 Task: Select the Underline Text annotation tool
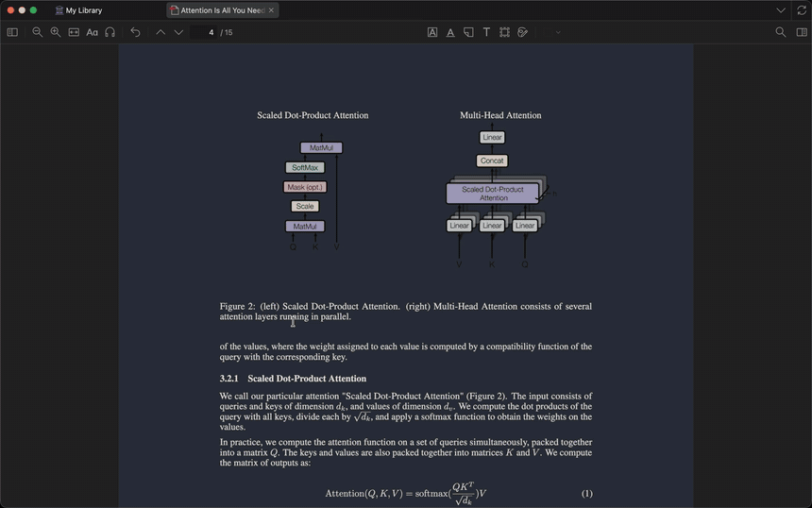coord(450,32)
